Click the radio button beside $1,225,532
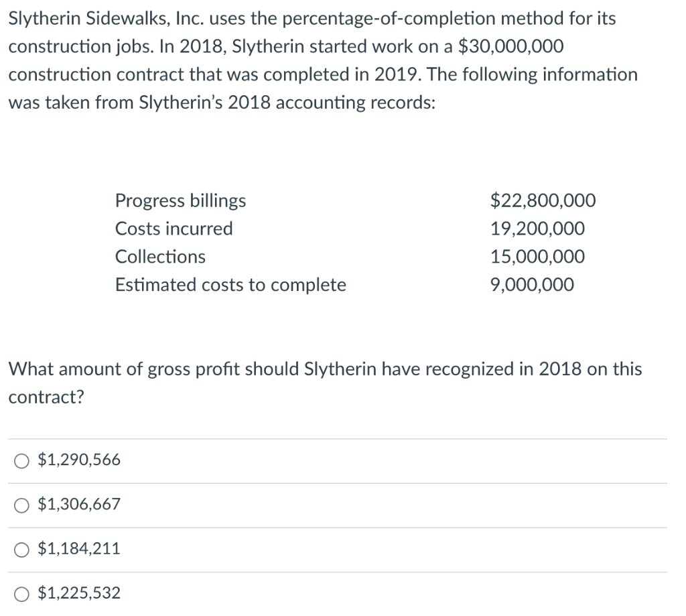This screenshot has width=686, height=616. point(21,593)
